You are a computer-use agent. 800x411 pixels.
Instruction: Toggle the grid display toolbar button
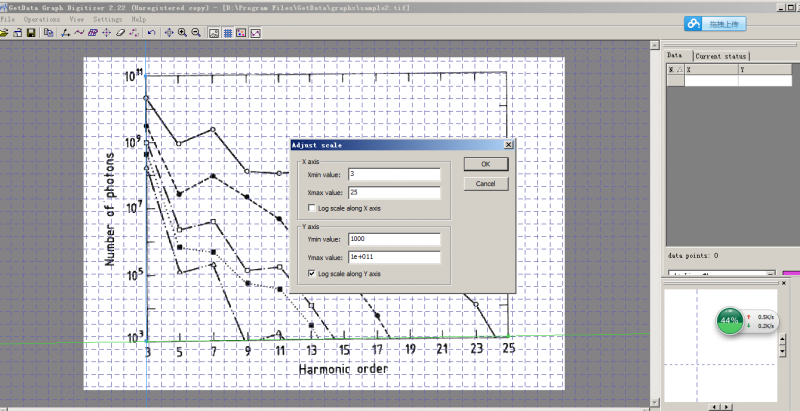(228, 33)
